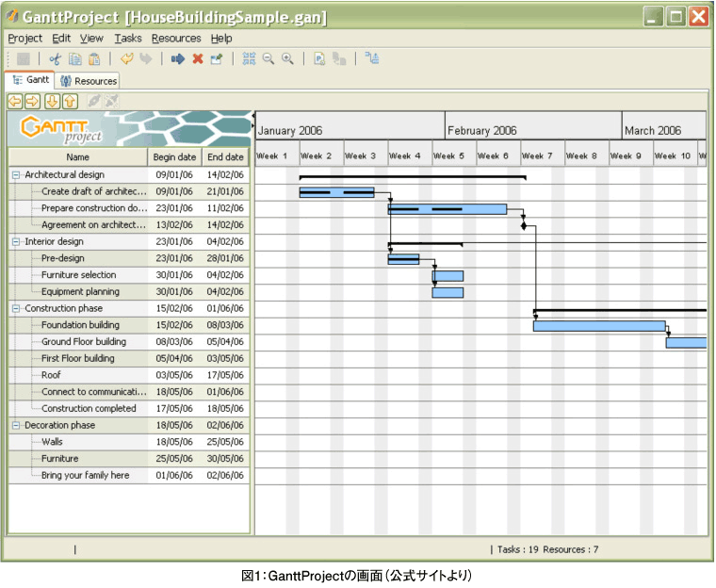The height and width of the screenshot is (588, 716).
Task: Cut using the scissors toolbar icon
Action: point(56,58)
